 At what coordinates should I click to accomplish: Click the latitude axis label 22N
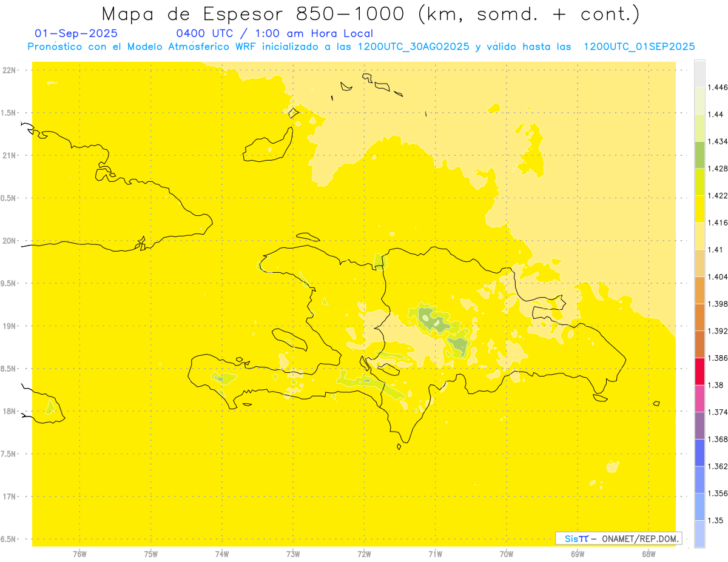[10, 70]
